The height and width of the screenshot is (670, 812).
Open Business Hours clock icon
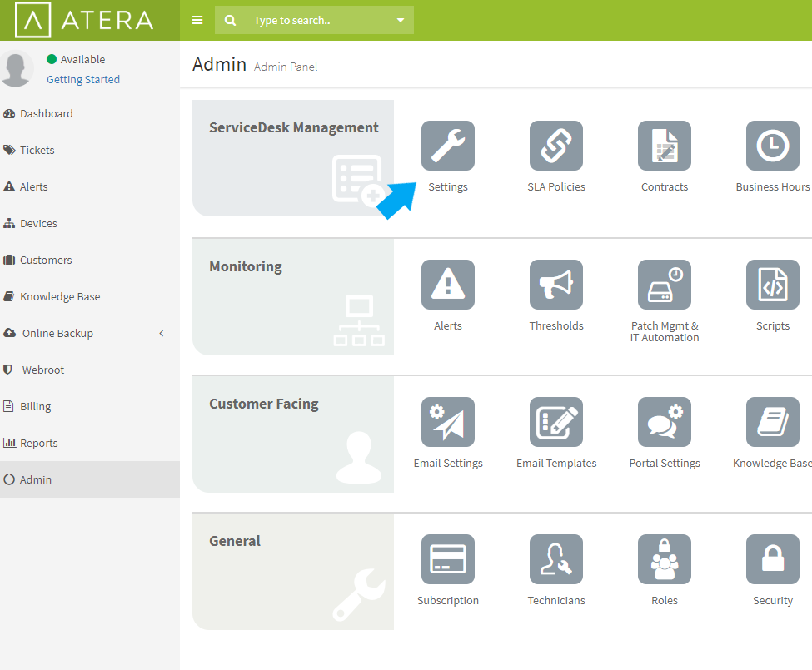pos(773,146)
